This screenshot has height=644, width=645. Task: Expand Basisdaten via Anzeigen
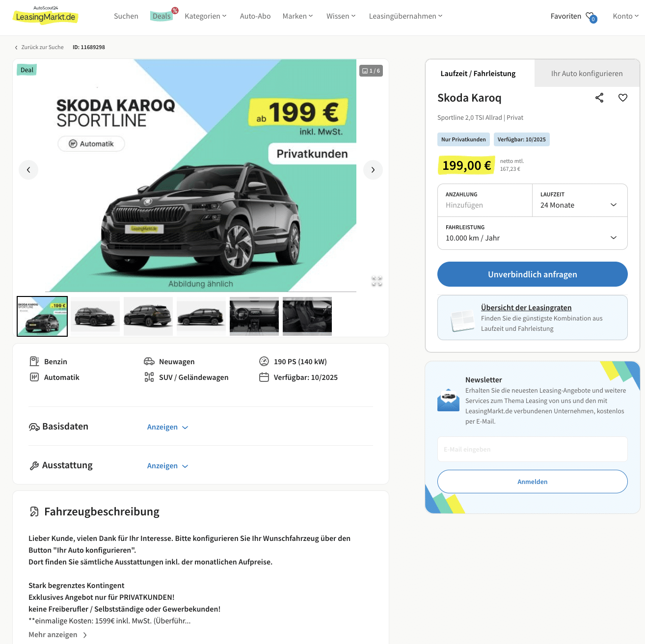pos(168,427)
